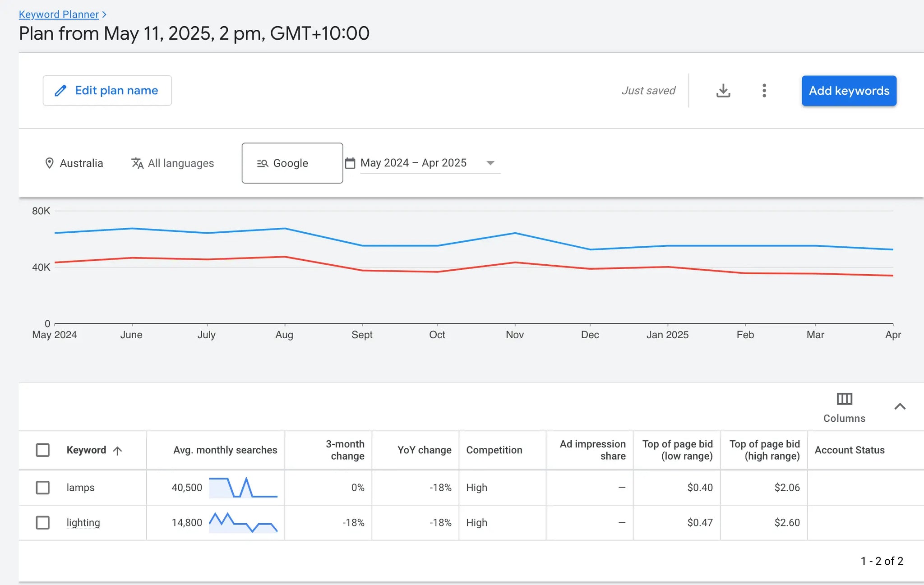Click the Australia location pin icon

coord(50,163)
